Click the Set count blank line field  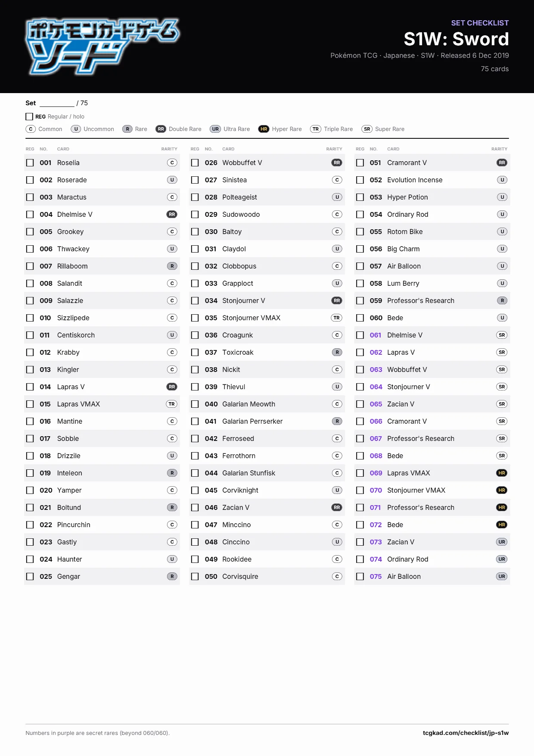tap(57, 103)
